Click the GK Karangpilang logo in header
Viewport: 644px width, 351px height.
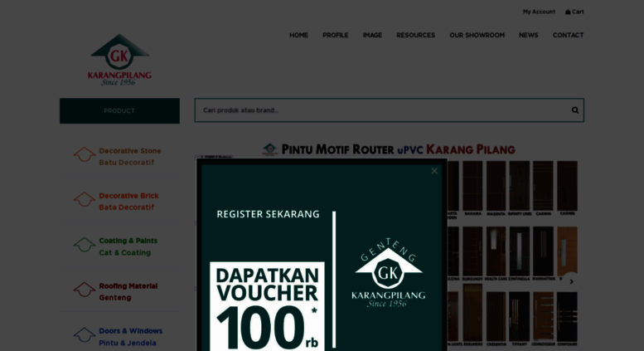(119, 60)
